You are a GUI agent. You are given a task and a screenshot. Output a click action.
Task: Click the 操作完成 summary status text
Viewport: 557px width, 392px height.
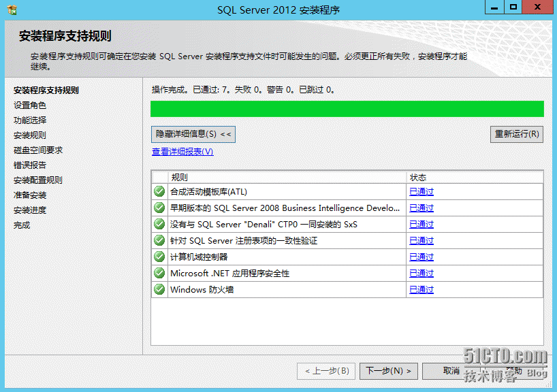[x=243, y=90]
